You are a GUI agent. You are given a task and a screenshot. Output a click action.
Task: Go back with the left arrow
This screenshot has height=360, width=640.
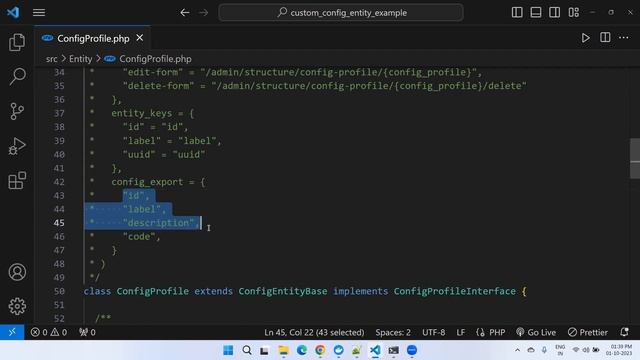[x=184, y=13]
